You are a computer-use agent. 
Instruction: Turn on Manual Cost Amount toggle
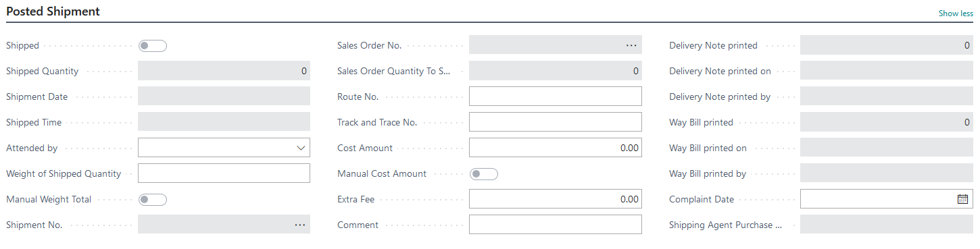484,174
